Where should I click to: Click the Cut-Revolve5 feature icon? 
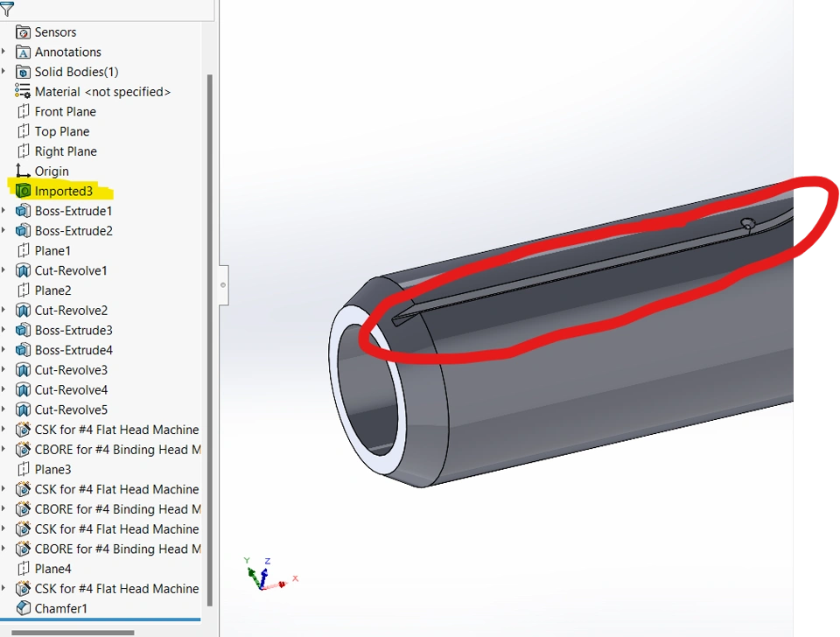click(x=23, y=409)
